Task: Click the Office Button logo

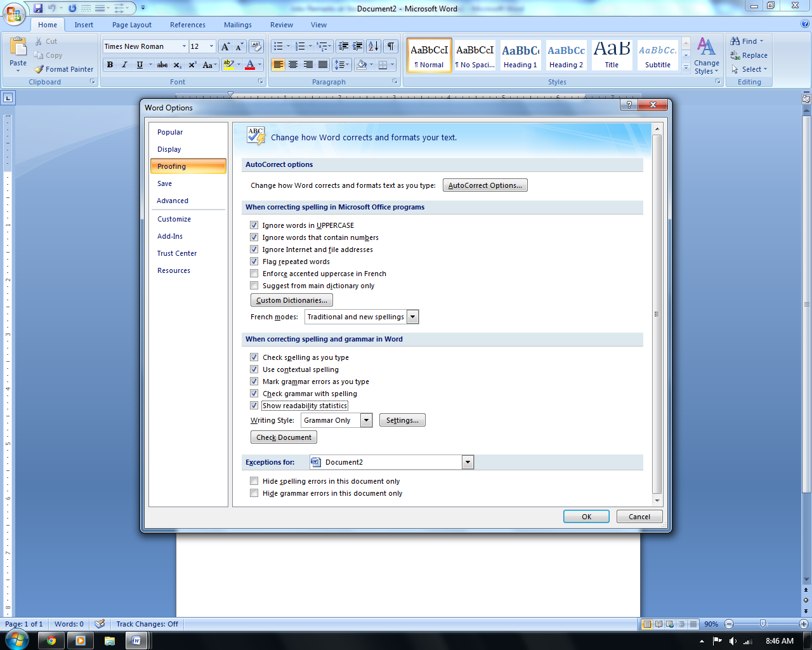Action: click(14, 14)
